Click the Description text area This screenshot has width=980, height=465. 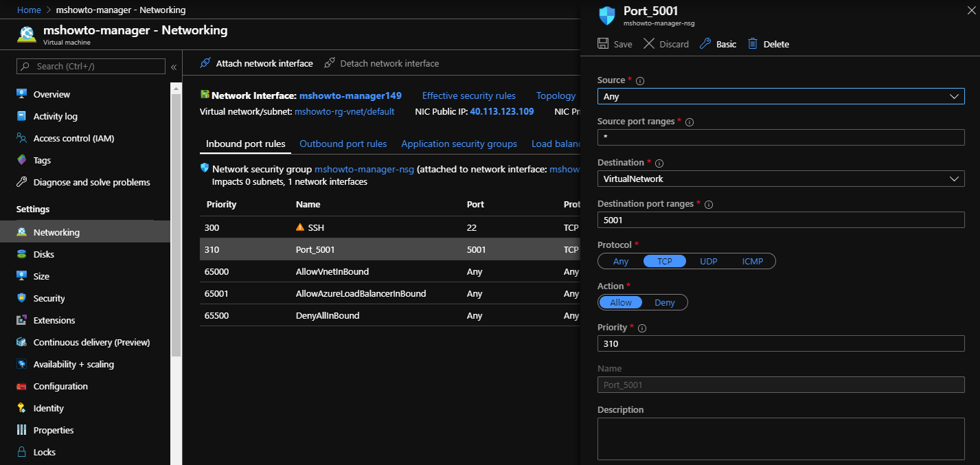[781, 439]
